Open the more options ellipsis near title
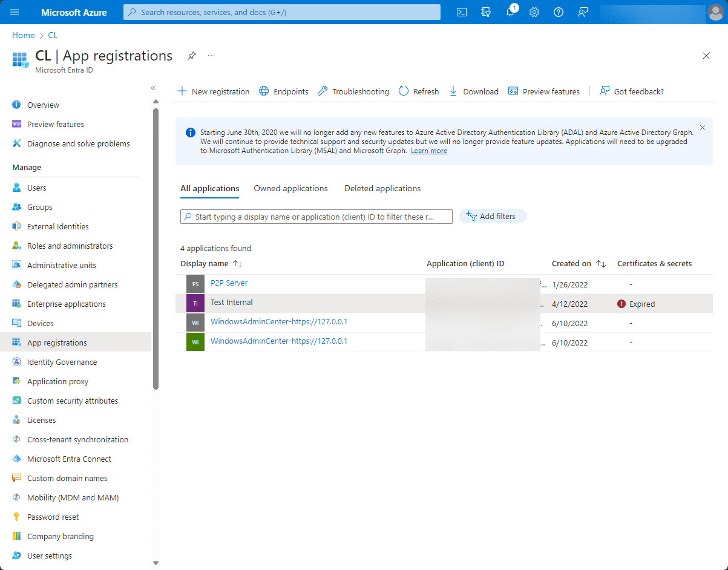This screenshot has height=570, width=728. [211, 56]
